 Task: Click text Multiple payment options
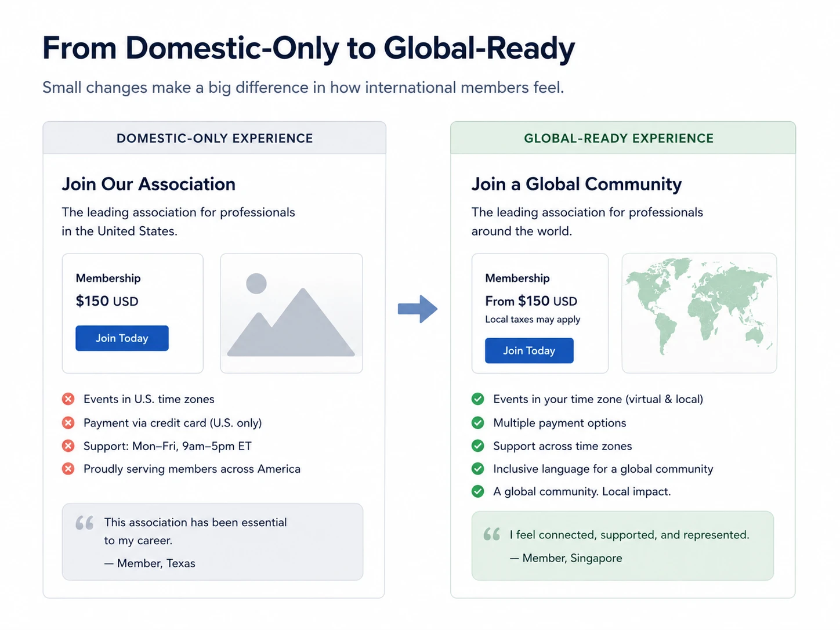tap(560, 423)
